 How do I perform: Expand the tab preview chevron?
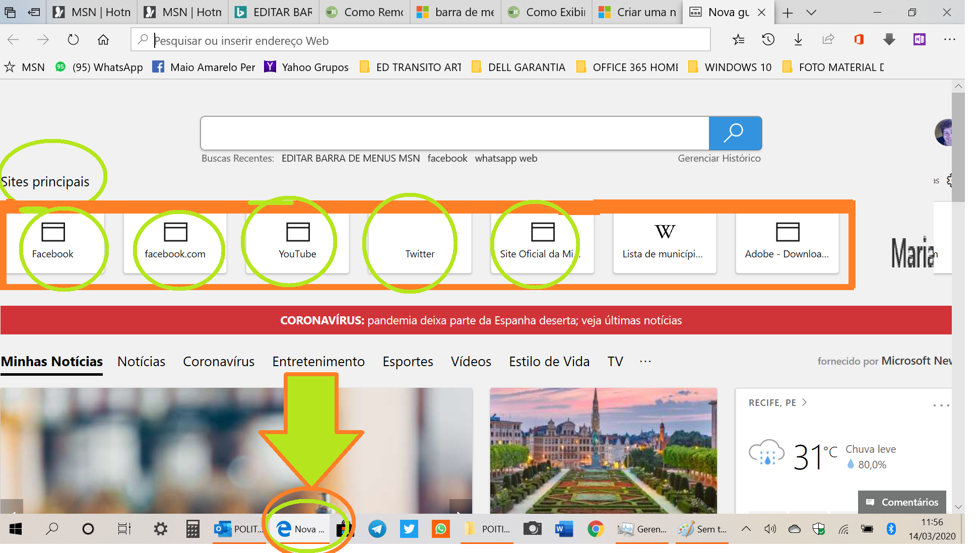[811, 13]
